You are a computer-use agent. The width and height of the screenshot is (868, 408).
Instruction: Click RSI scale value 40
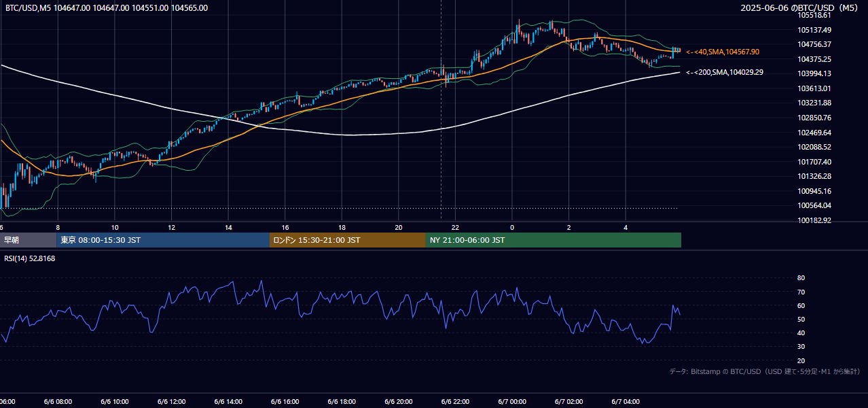[x=801, y=333]
